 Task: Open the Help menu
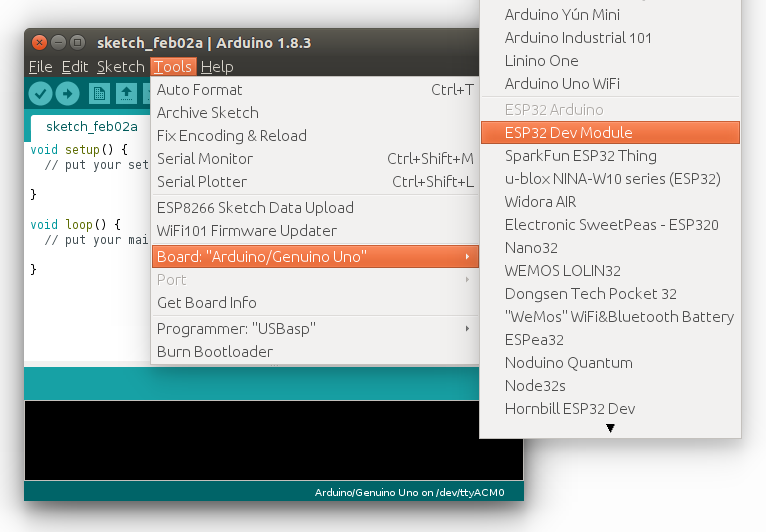pos(217,67)
